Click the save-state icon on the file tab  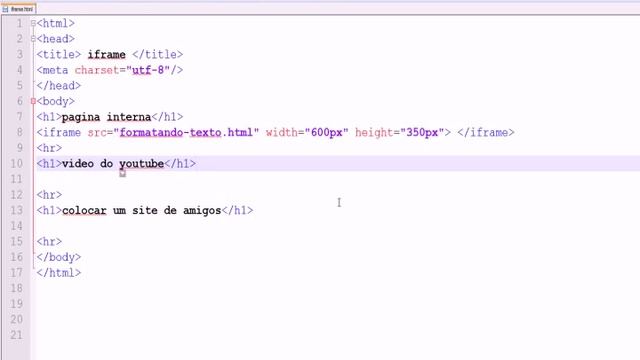(5, 9)
